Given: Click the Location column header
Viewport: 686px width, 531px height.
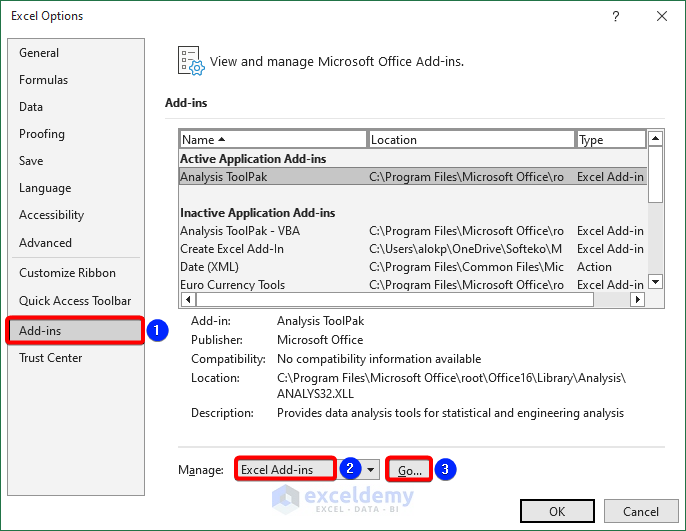Looking at the screenshot, I should tap(471, 140).
